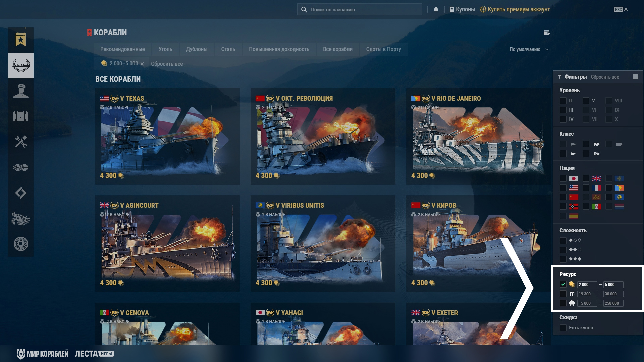Remove the 2 000–5 000 filter chip
Viewport: 644px width, 362px height.
pos(142,64)
